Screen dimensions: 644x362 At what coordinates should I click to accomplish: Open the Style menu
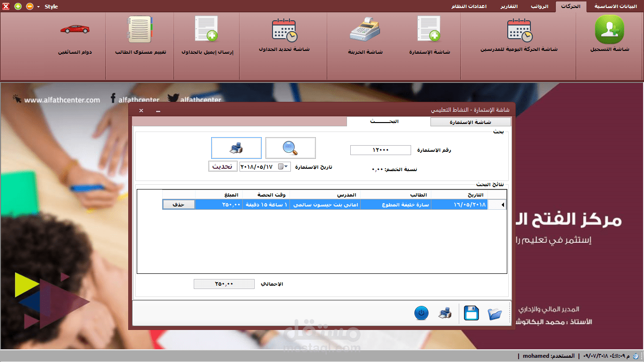[51, 7]
